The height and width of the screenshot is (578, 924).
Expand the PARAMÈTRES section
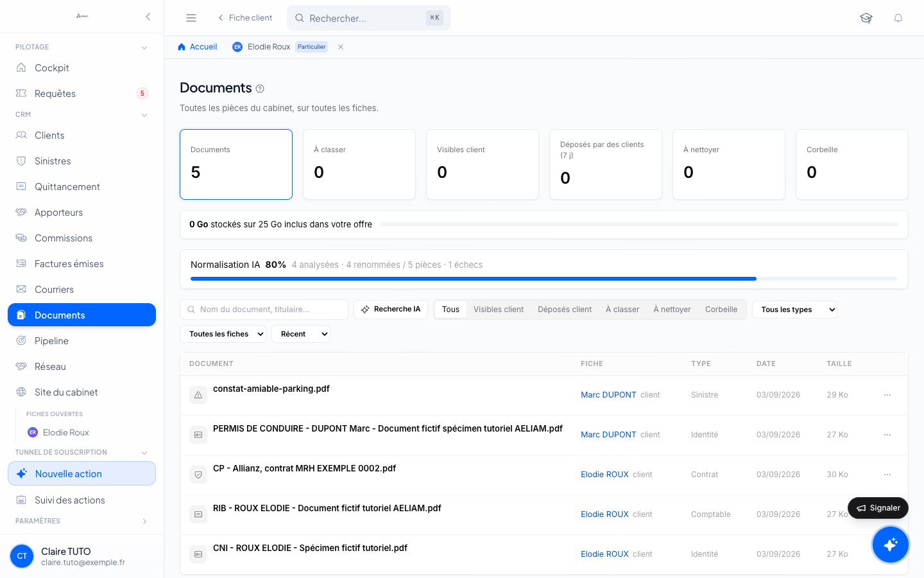coord(144,521)
